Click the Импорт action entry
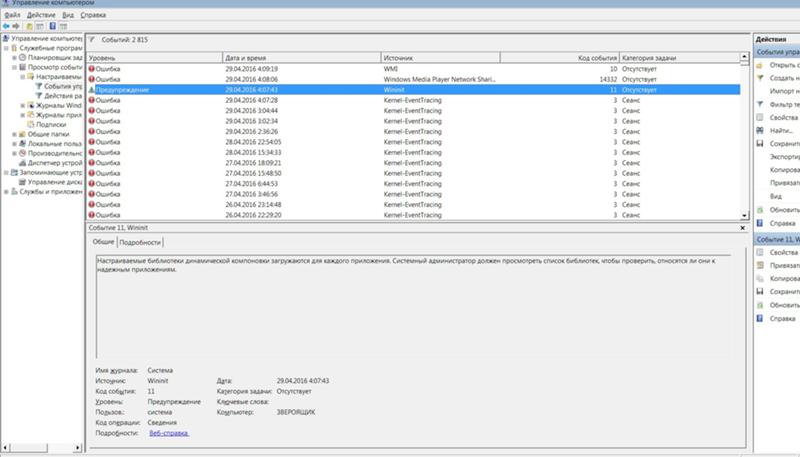Image resolution: width=800 pixels, height=457 pixels. pos(785,91)
